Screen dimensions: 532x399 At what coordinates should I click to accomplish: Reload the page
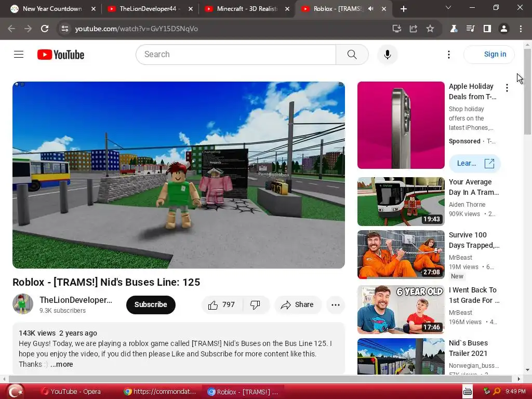(x=45, y=29)
